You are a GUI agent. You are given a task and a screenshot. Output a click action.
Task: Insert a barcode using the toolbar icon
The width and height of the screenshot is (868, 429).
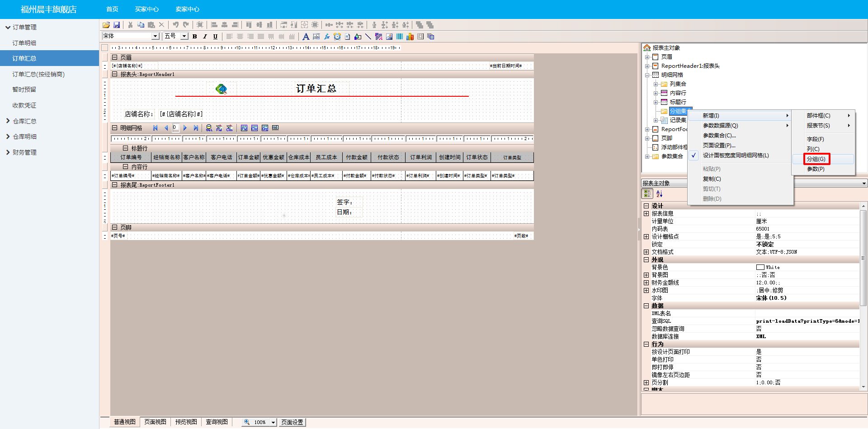400,37
